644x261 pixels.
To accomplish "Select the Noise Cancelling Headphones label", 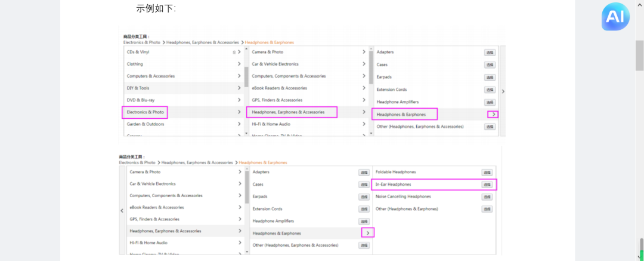I will point(402,196).
